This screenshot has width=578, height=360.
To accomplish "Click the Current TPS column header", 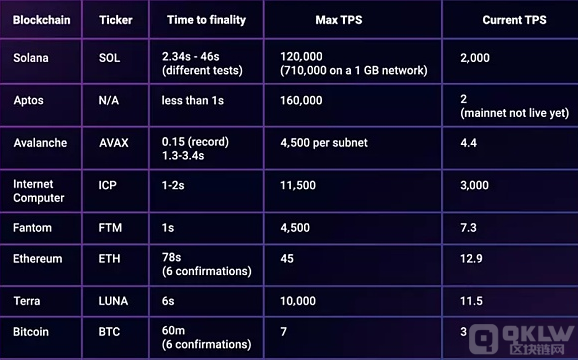I will click(514, 20).
